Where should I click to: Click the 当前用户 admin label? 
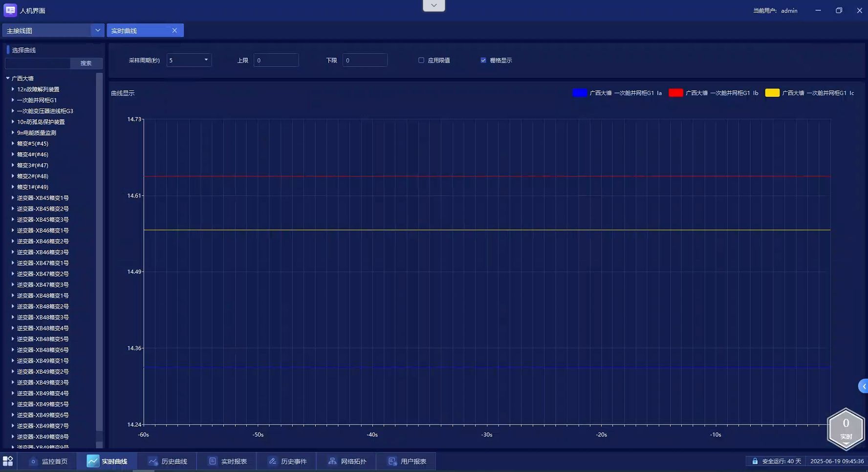click(775, 10)
